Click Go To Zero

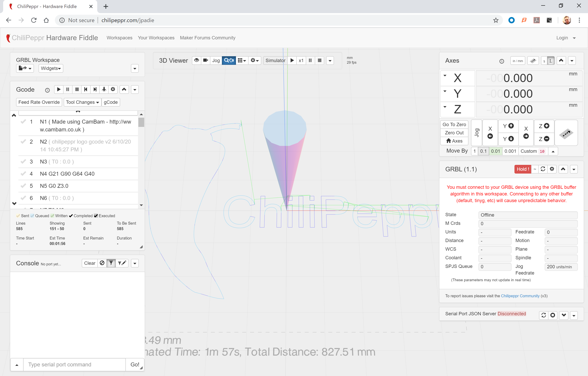coord(454,125)
